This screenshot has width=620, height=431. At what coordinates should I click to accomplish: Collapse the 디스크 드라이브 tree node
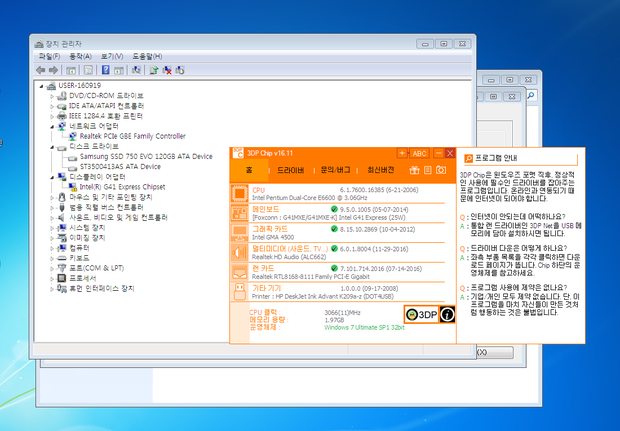pyautogui.click(x=51, y=146)
